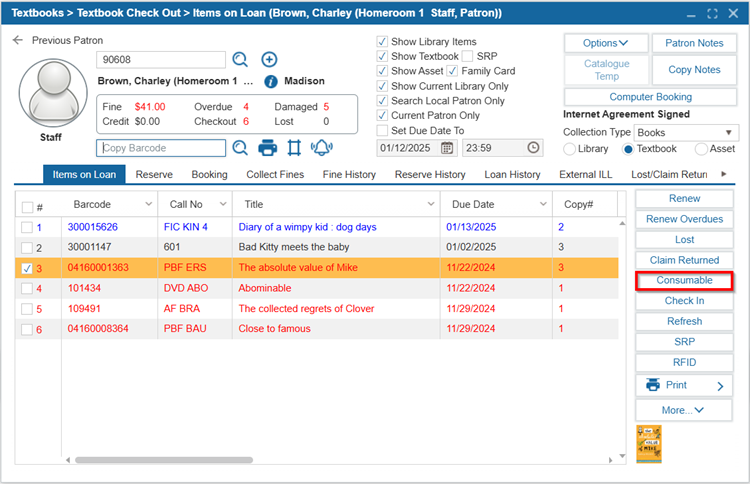Open the calendar picker for 01/12/2025
The height and width of the screenshot is (484, 750).
(447, 148)
